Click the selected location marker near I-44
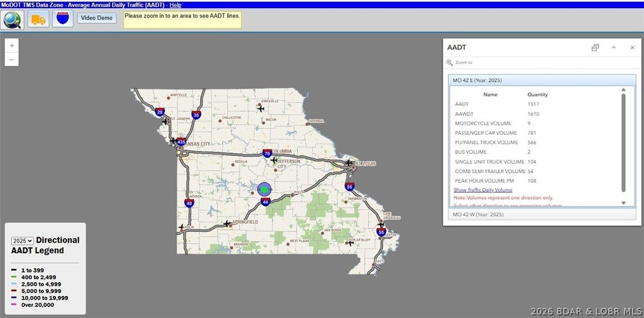This screenshot has width=644, height=318. pos(264,190)
